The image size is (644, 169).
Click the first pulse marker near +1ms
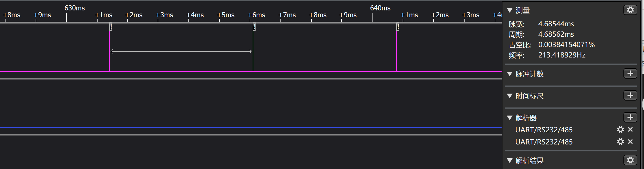(111, 27)
